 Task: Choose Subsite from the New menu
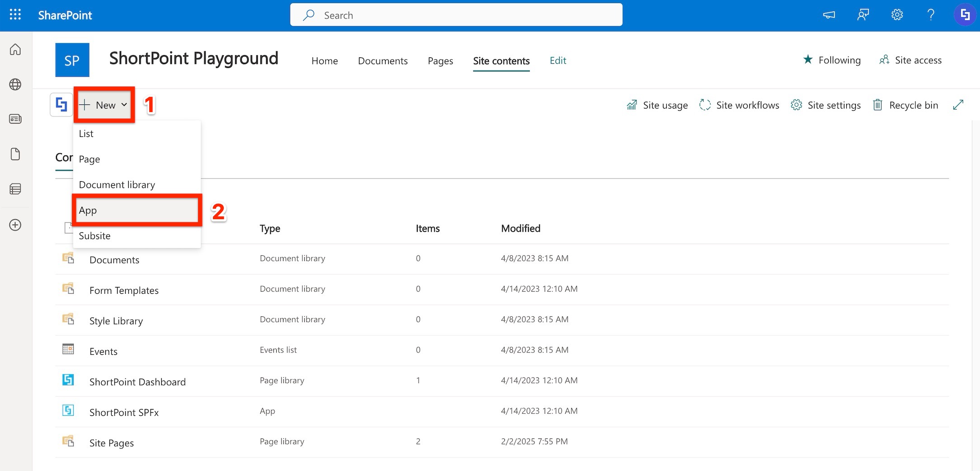(137, 235)
